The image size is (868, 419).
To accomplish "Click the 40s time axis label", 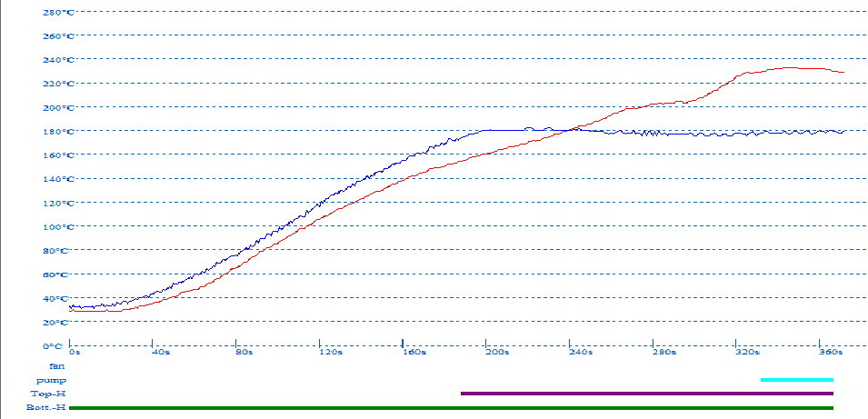I will (x=160, y=352).
